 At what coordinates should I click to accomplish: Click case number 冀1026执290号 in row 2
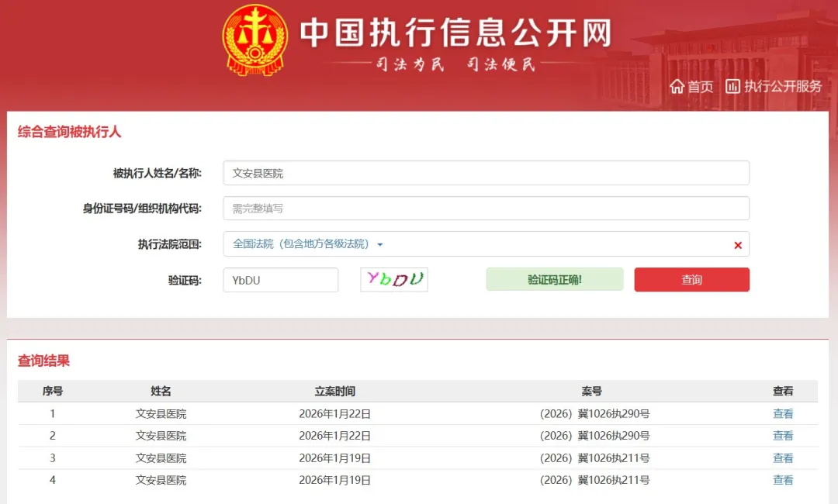[614, 436]
